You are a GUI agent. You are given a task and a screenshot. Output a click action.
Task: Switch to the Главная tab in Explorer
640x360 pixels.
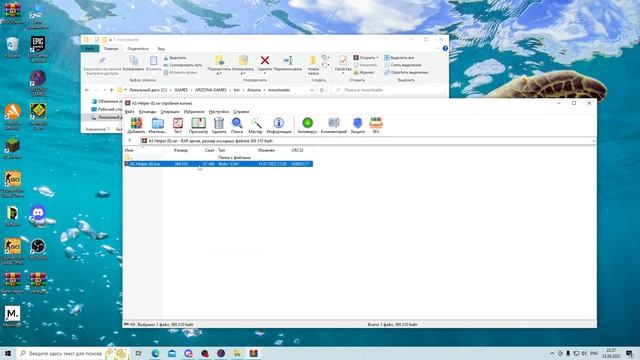111,49
